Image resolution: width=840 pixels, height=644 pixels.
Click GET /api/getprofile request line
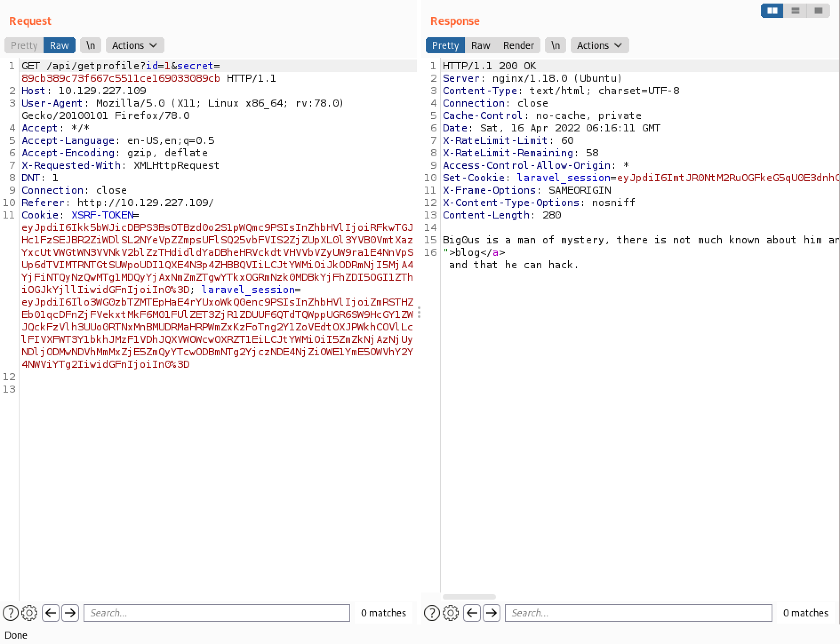tap(121, 66)
